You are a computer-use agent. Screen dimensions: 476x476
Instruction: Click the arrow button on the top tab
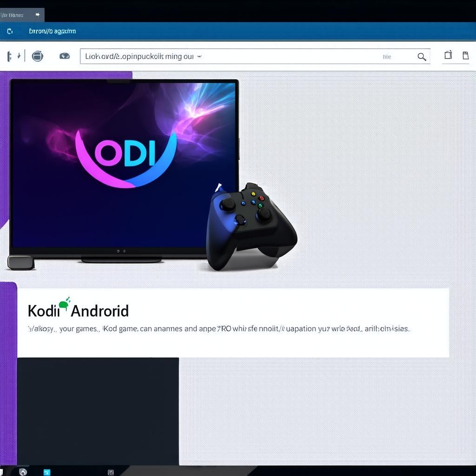[38, 15]
